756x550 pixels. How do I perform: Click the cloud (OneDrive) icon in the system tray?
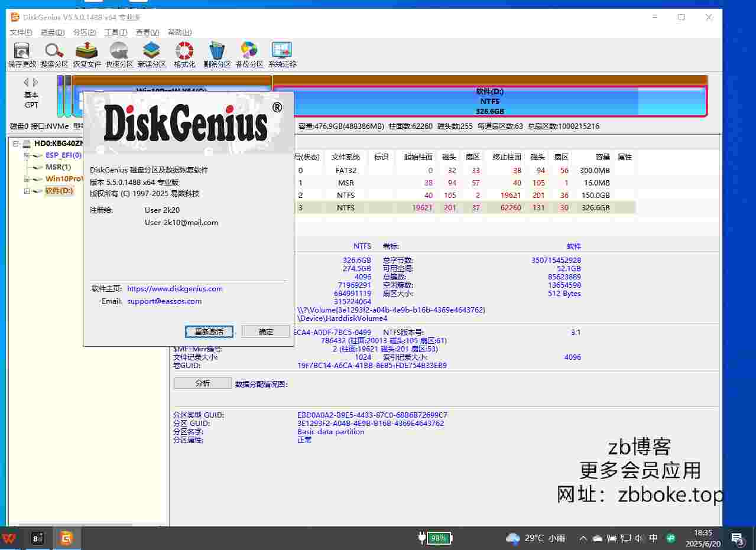597,538
